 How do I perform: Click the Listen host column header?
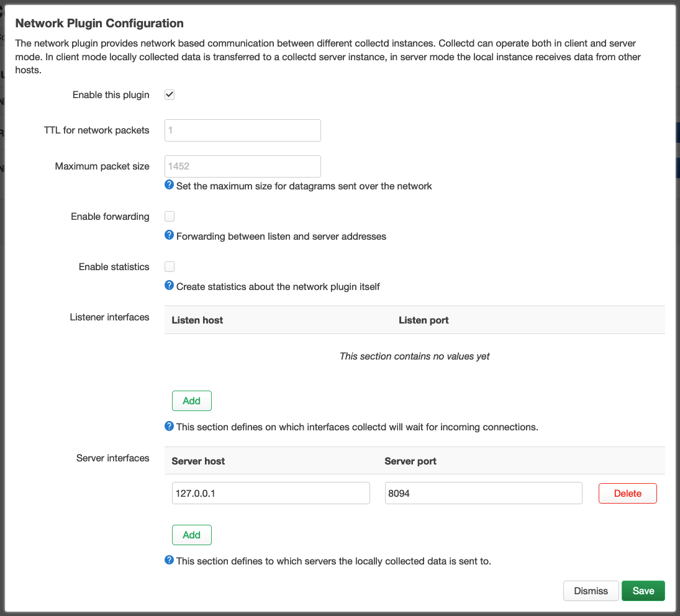197,320
